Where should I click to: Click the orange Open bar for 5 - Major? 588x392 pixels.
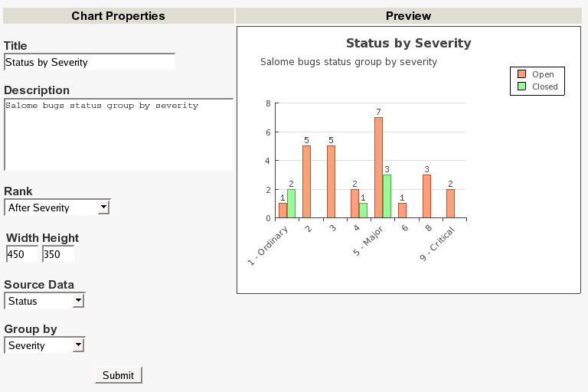tap(378, 168)
